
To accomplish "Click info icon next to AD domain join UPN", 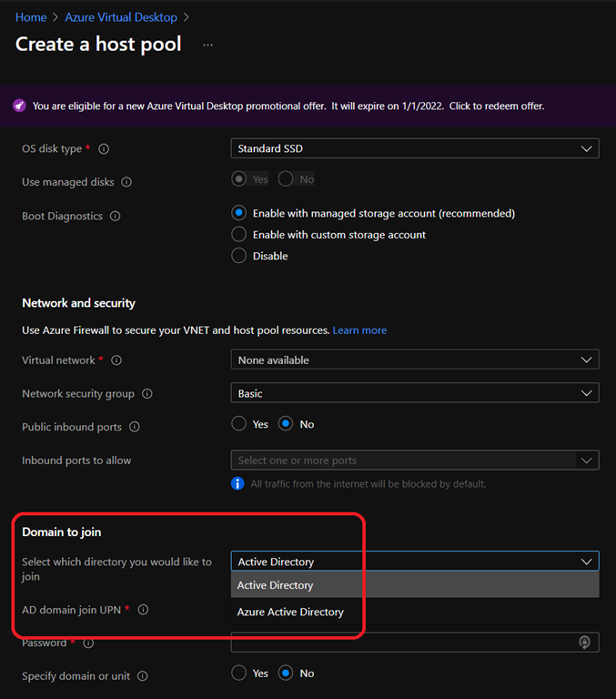I will pos(143,610).
